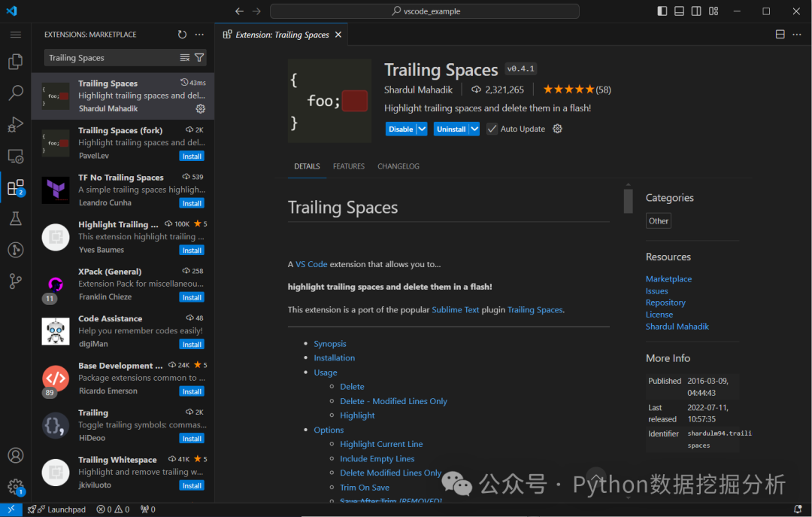Open Remote Explorer in activity bar
Screen dimensions: 812x517
coord(16,156)
